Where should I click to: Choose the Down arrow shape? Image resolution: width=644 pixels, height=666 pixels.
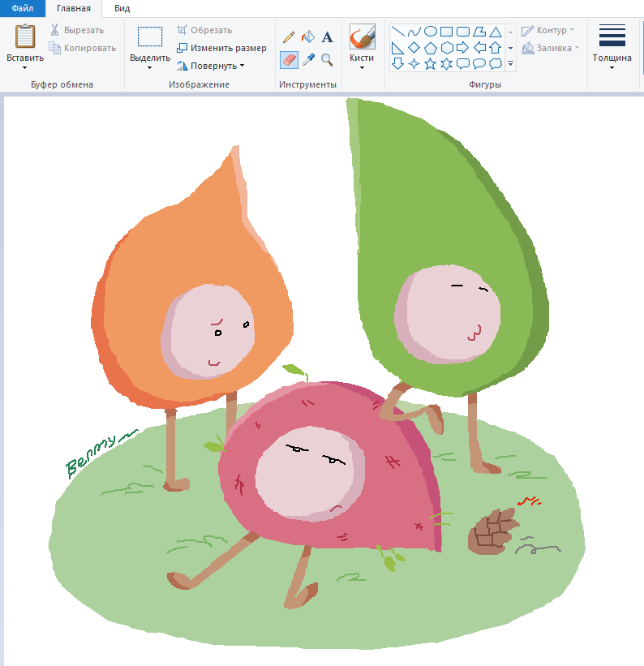pyautogui.click(x=397, y=64)
